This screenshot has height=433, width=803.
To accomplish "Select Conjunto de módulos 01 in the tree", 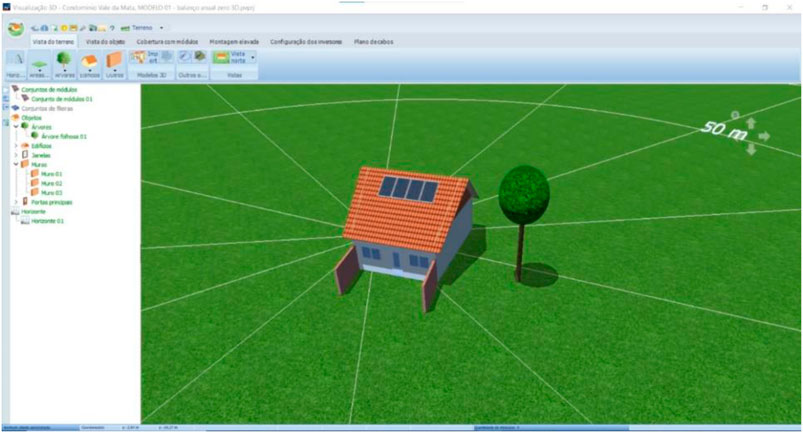I will 61,99.
